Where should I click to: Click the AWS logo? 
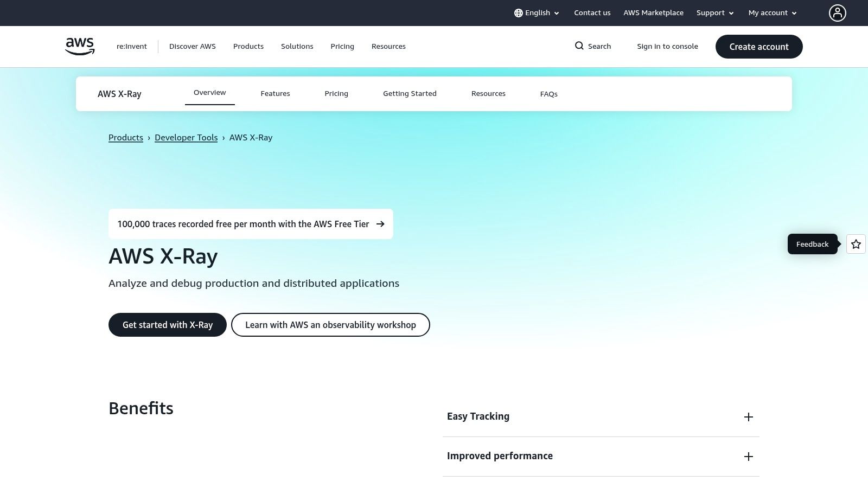79,46
